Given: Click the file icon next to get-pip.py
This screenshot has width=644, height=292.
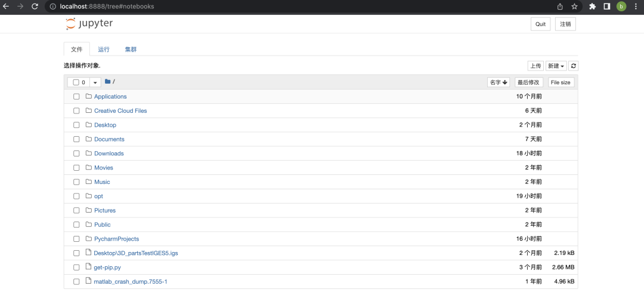Looking at the screenshot, I should pos(88,267).
